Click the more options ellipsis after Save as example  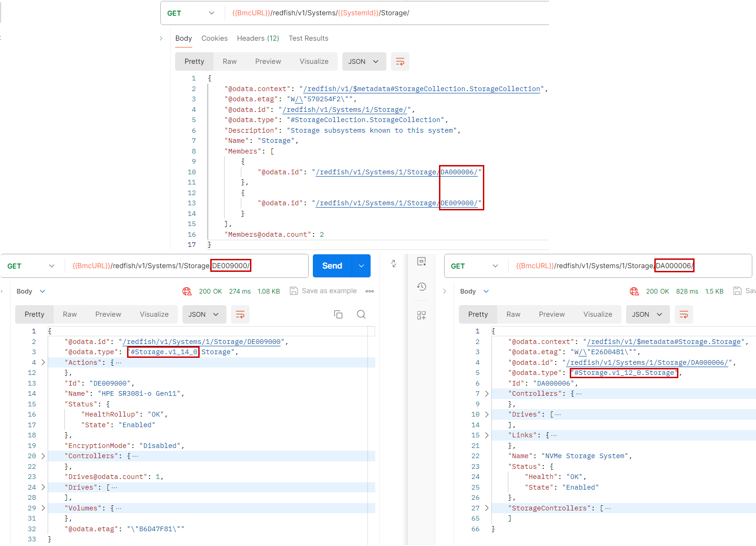pos(370,291)
